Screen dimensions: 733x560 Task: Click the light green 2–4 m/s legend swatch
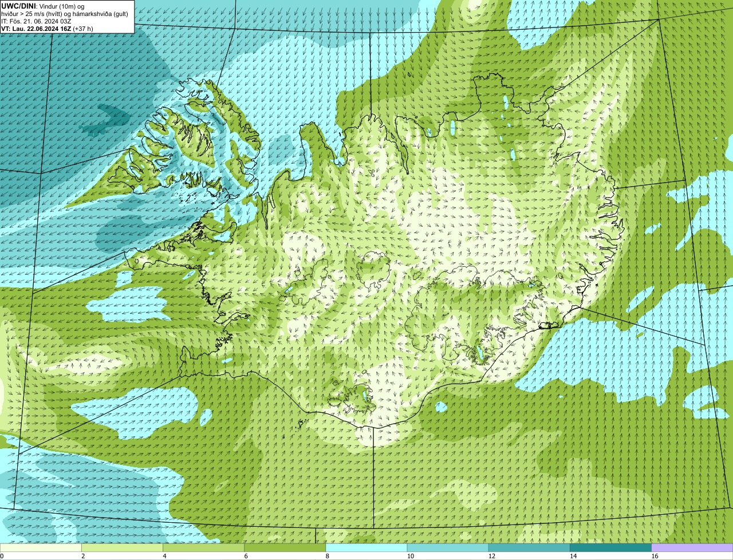(x=123, y=547)
